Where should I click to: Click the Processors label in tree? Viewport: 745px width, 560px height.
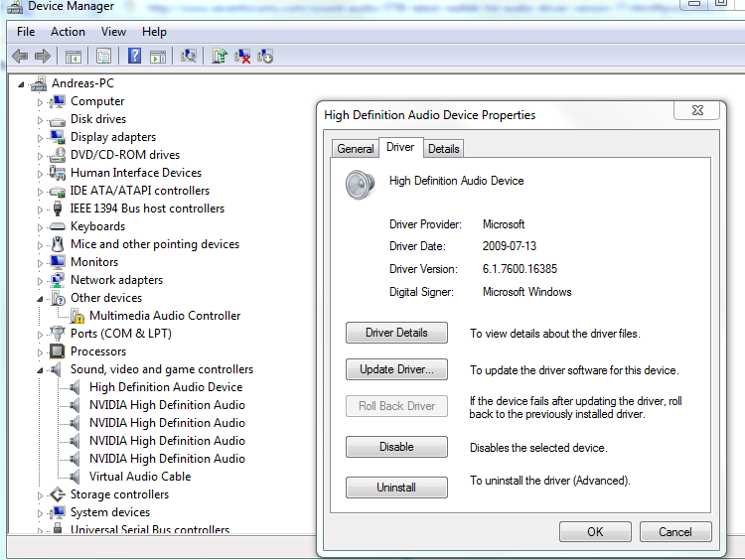click(x=98, y=351)
